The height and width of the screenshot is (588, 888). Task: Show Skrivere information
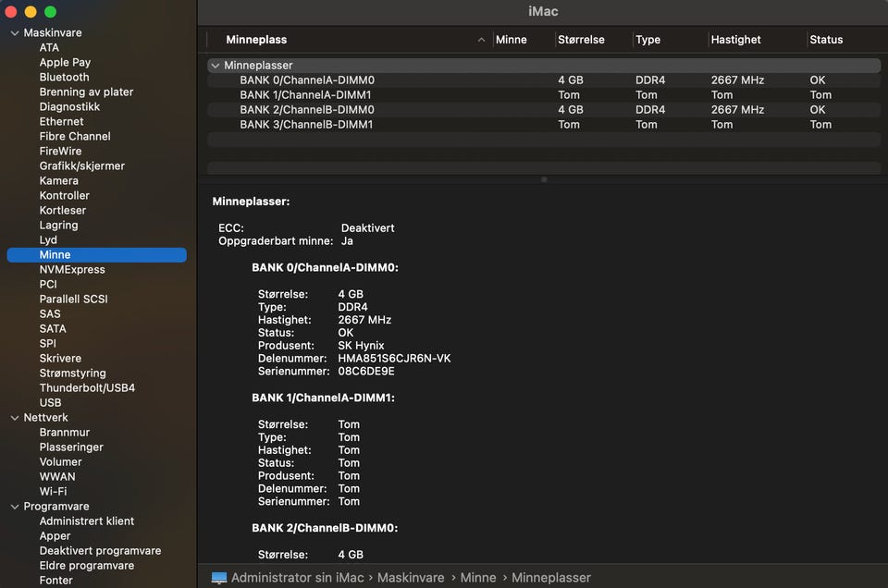click(61, 358)
